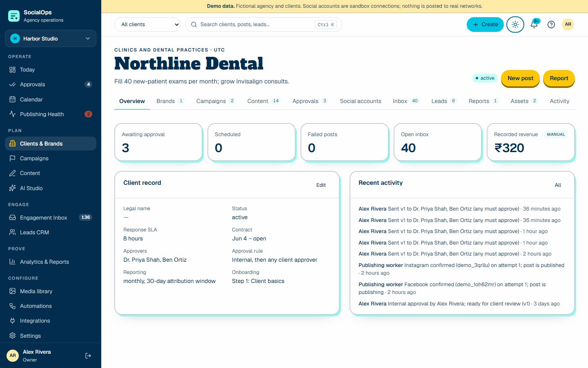Click the Settings gear icon

13,336
